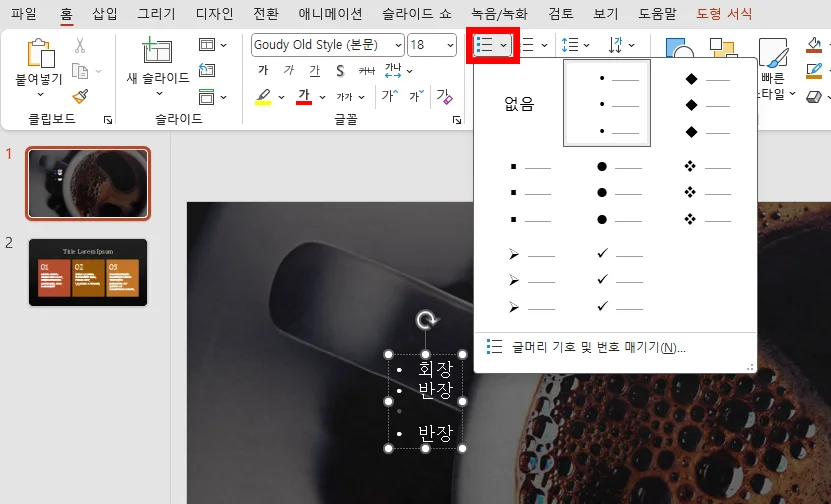831x504 pixels.
Task: Click the text highlight color pen
Action: [263, 96]
